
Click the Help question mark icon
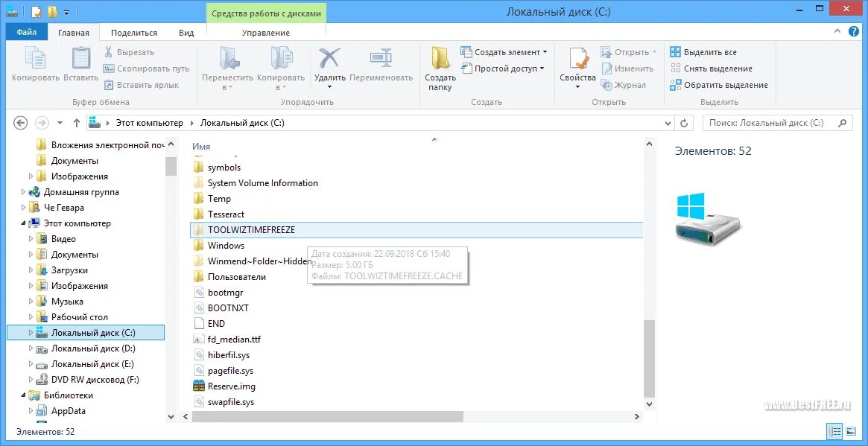854,32
